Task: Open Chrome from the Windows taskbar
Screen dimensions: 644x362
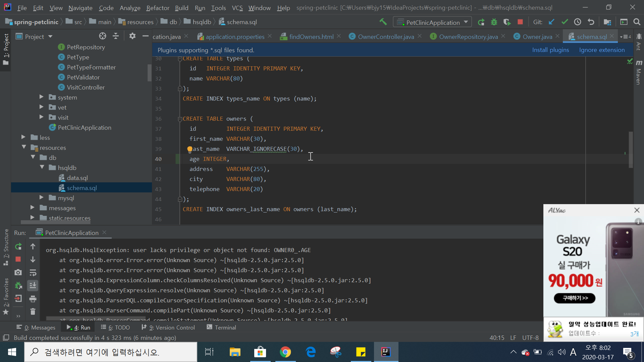Action: click(285, 352)
